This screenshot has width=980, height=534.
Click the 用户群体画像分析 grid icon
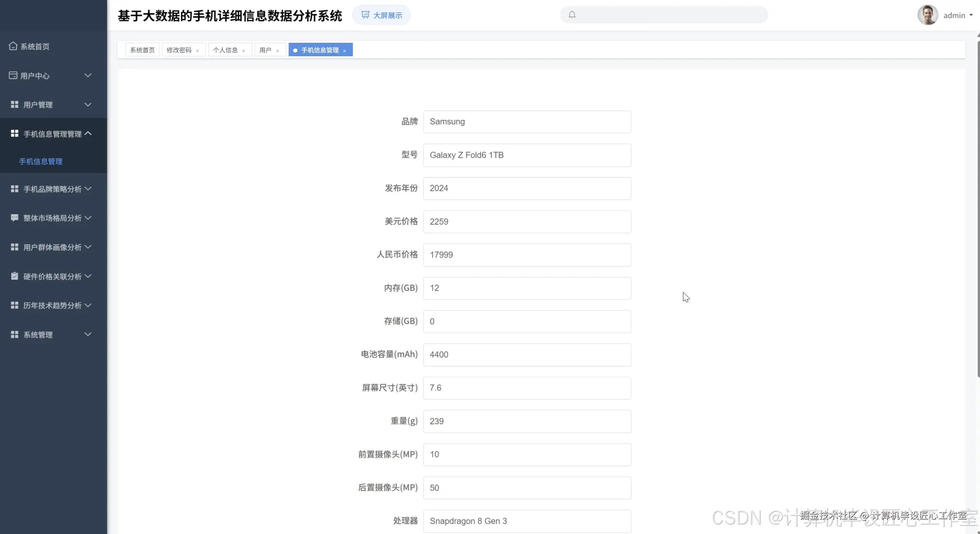pos(15,247)
